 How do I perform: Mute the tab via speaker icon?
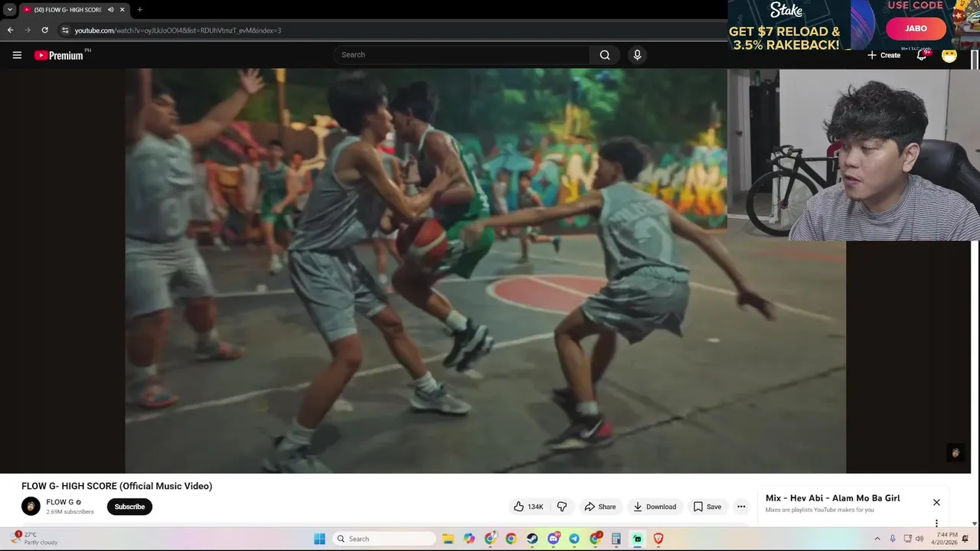pos(111,10)
